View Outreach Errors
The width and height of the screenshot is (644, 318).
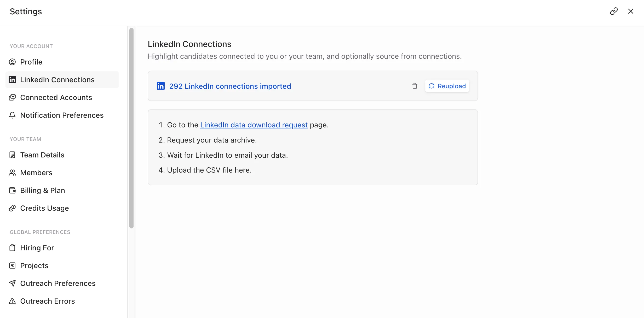[x=62, y=301]
